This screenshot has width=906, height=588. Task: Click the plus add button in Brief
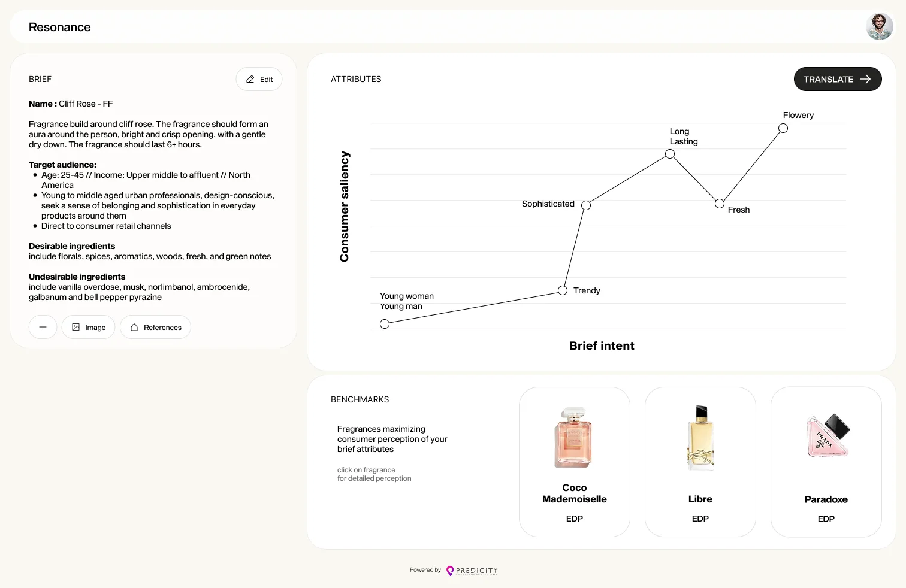coord(43,327)
